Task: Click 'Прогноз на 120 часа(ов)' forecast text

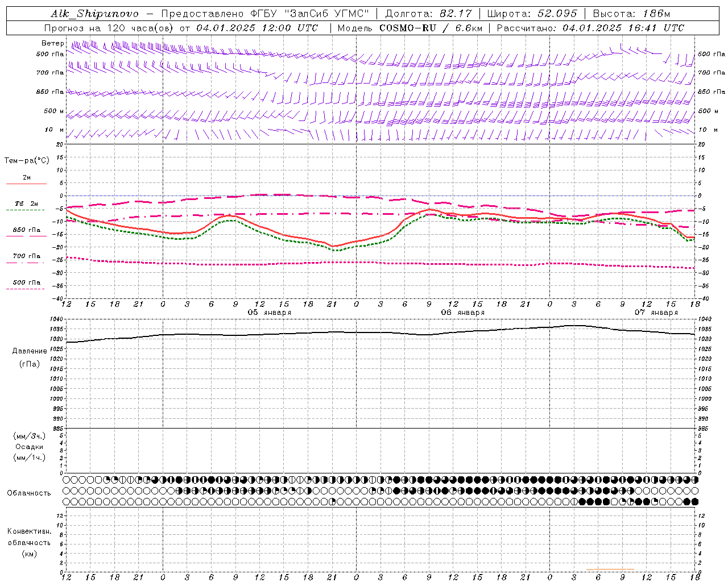Action: click(109, 28)
